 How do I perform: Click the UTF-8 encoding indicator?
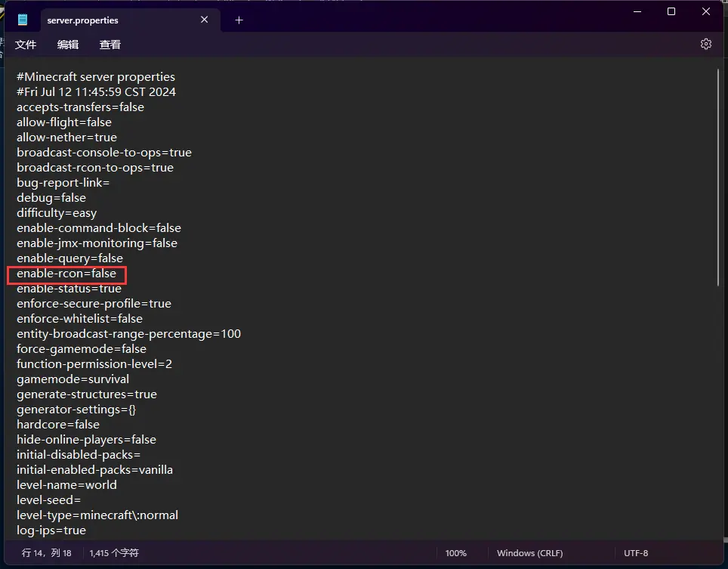(635, 553)
